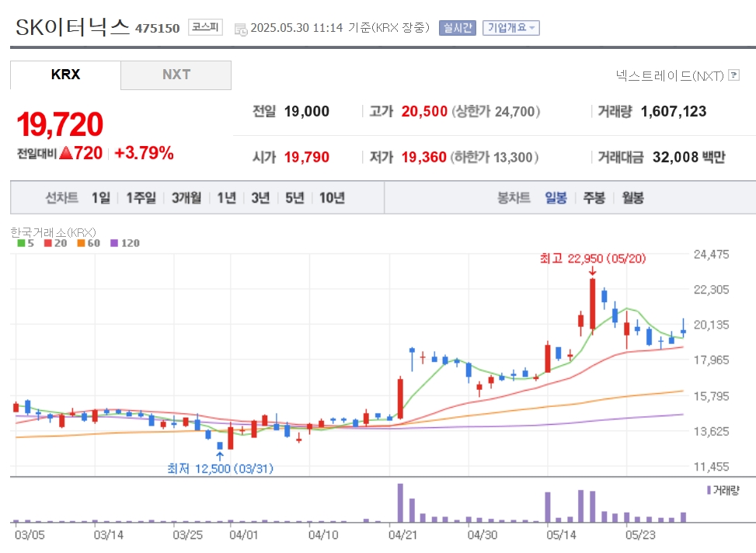Click the tallest volume bar near 04/21
This screenshot has height=553, width=756.
[x=401, y=503]
